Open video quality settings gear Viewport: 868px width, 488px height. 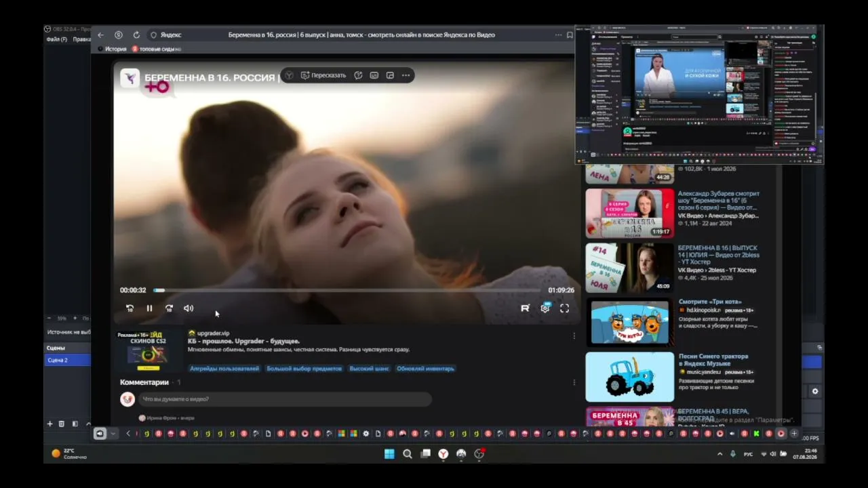point(545,308)
